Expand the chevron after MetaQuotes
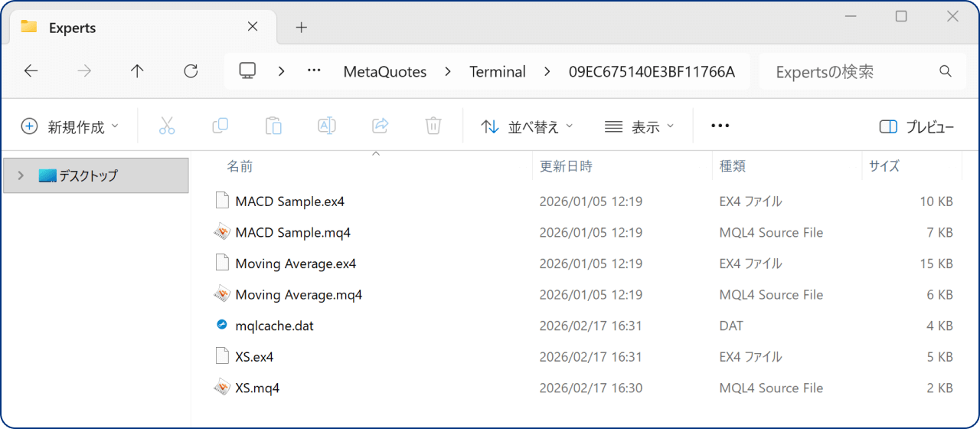Image resolution: width=980 pixels, height=429 pixels. 448,71
